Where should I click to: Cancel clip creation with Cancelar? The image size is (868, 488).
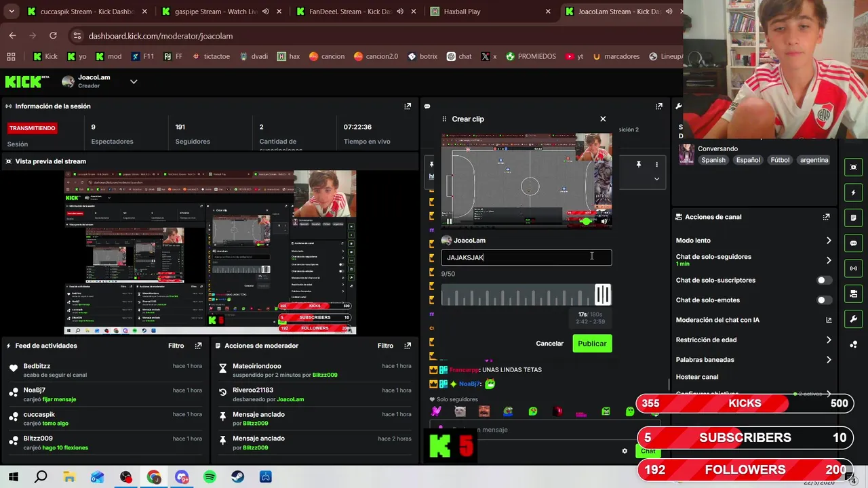[x=549, y=344]
